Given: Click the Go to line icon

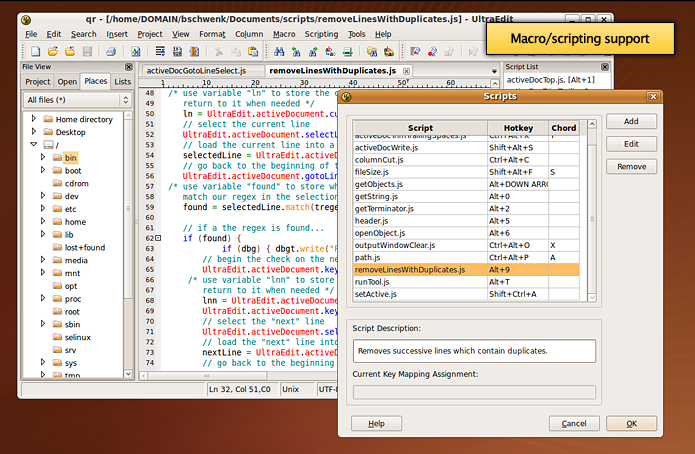Looking at the screenshot, I should tap(348, 52).
